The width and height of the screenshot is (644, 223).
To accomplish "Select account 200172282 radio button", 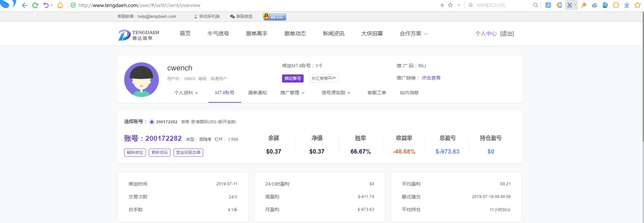I will pyautogui.click(x=152, y=122).
